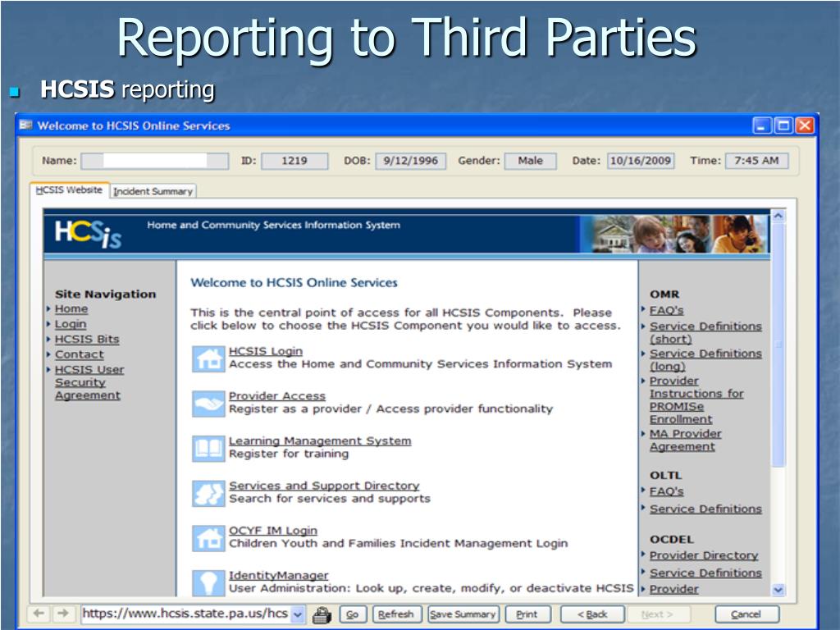Screen dimensions: 840x630
Task: Open Provider Instructions for PROMISe Enrollment link
Action: (x=696, y=400)
